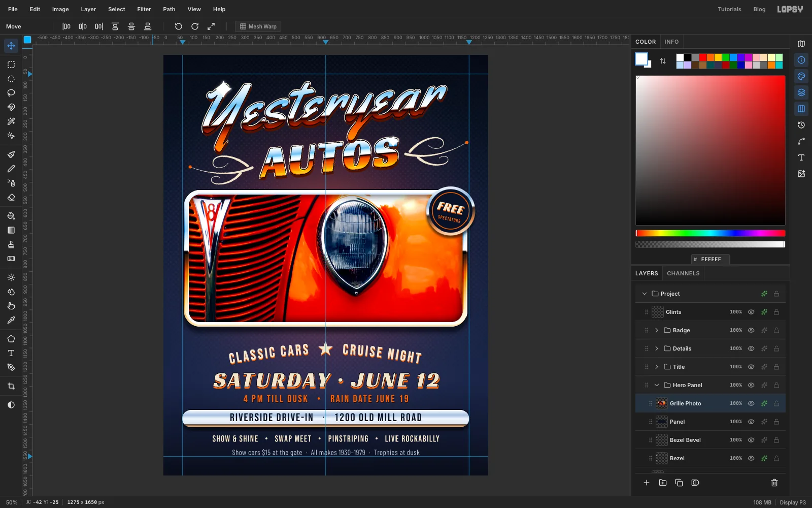Viewport: 812px width, 508px height.
Task: Select the Move tool in the toolbox
Action: pos(11,46)
